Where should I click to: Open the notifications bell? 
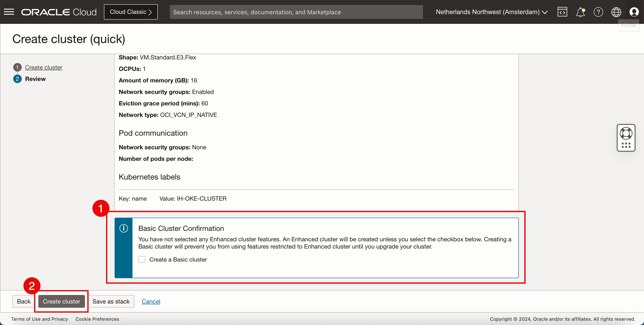pos(580,12)
